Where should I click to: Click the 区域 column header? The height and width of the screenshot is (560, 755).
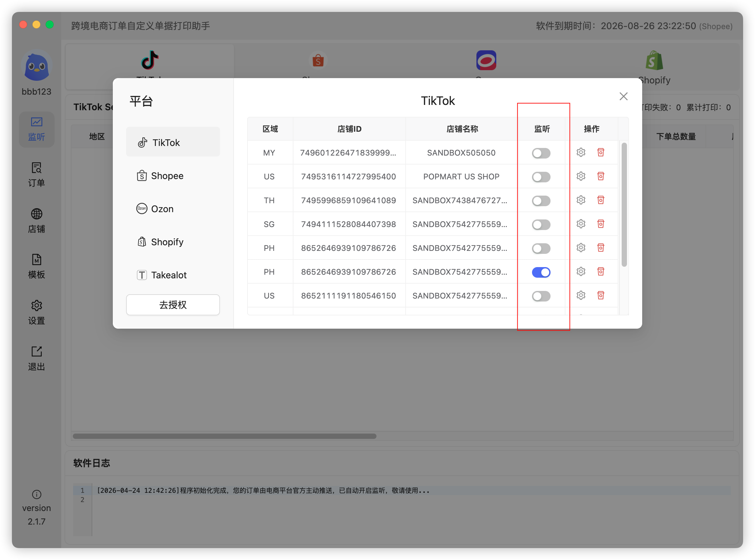pos(270,129)
